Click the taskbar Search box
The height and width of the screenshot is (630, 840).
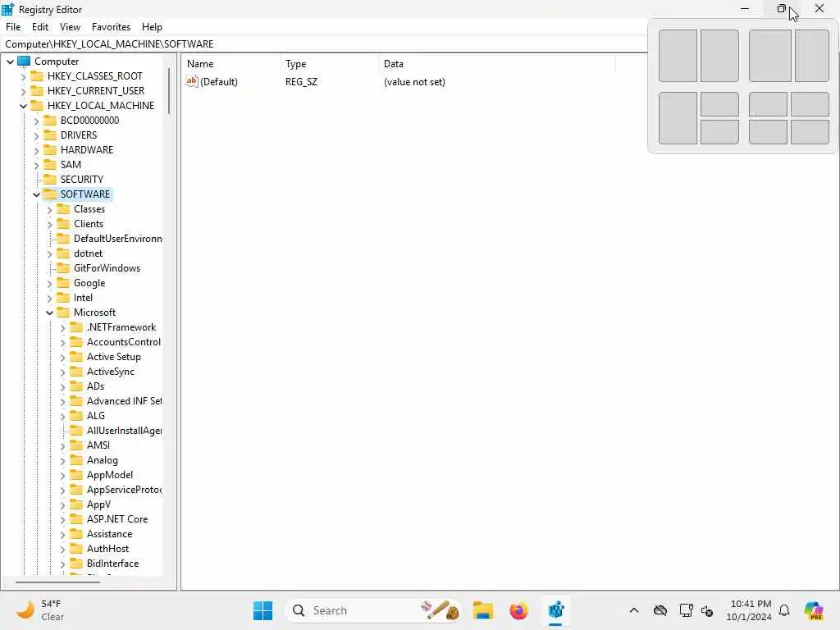373,610
